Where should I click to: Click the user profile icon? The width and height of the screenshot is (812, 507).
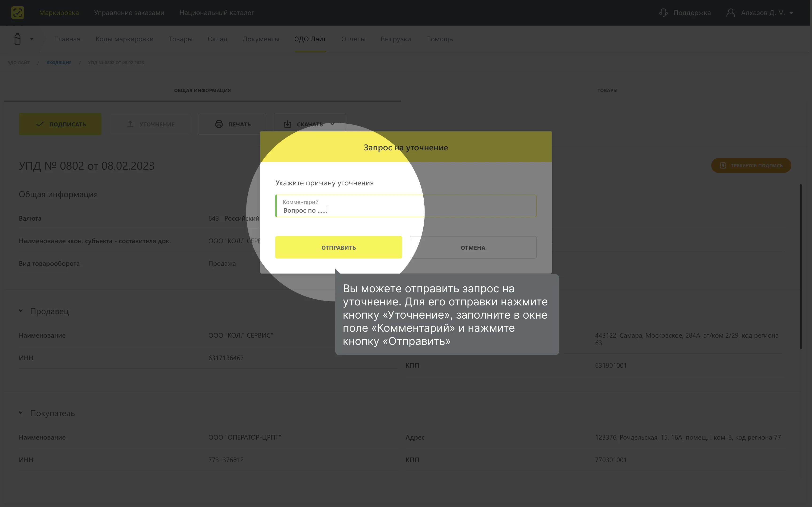click(730, 13)
